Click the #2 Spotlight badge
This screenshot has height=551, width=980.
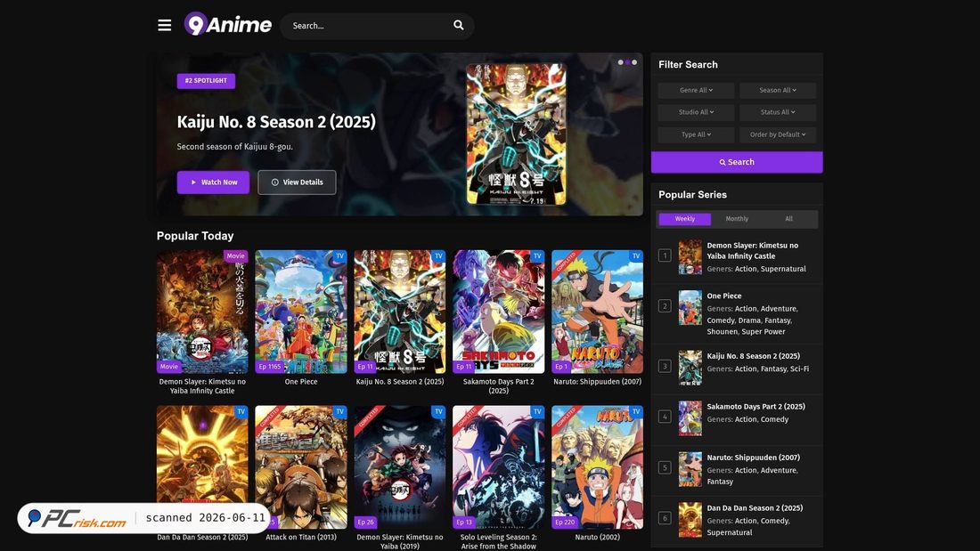206,81
